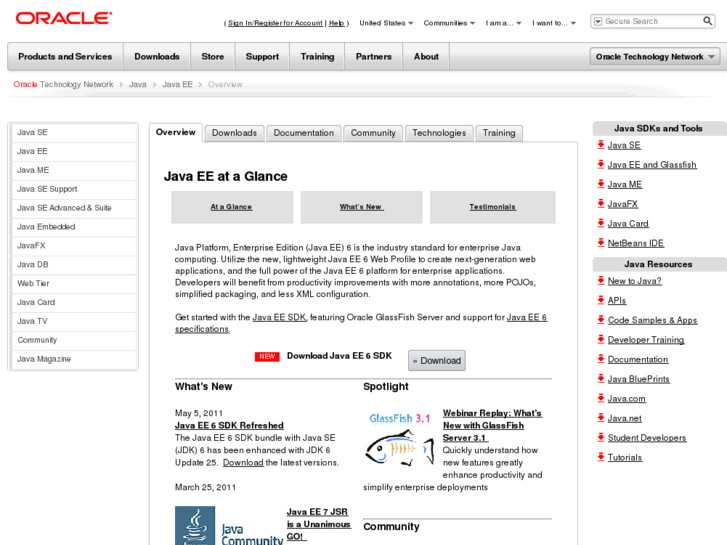This screenshot has height=545, width=727.
Task: Click the Java Community logo image
Action: [229, 526]
